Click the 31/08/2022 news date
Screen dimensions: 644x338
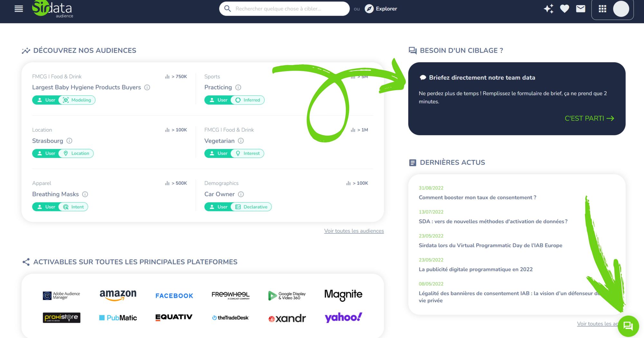[x=431, y=188]
